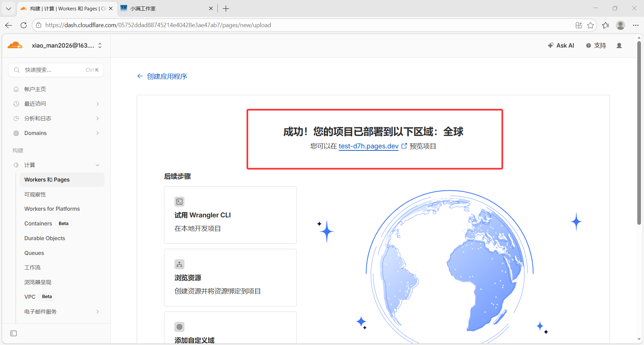The height and width of the screenshot is (345, 644).
Task: Open the test-d7h.pages.dev preview link
Action: pyautogui.click(x=368, y=146)
